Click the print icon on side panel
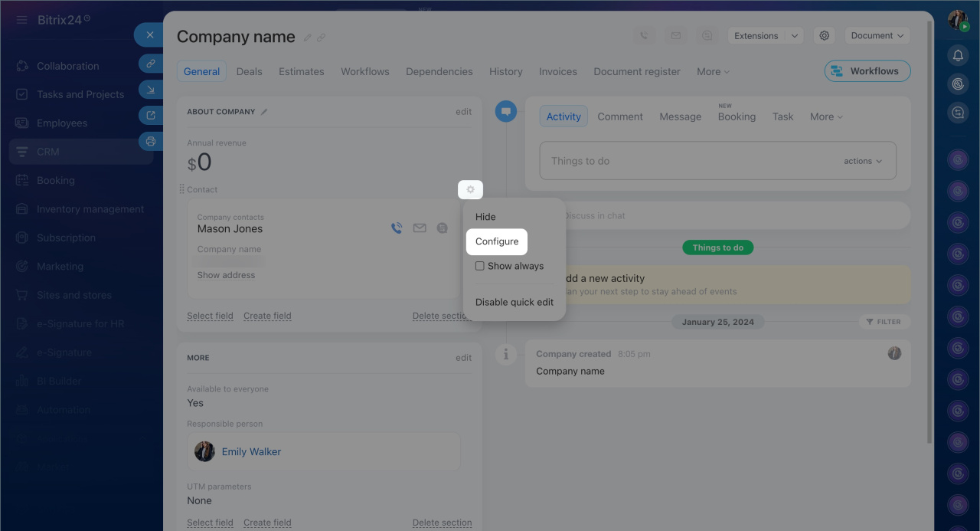Image resolution: width=980 pixels, height=531 pixels. (151, 141)
